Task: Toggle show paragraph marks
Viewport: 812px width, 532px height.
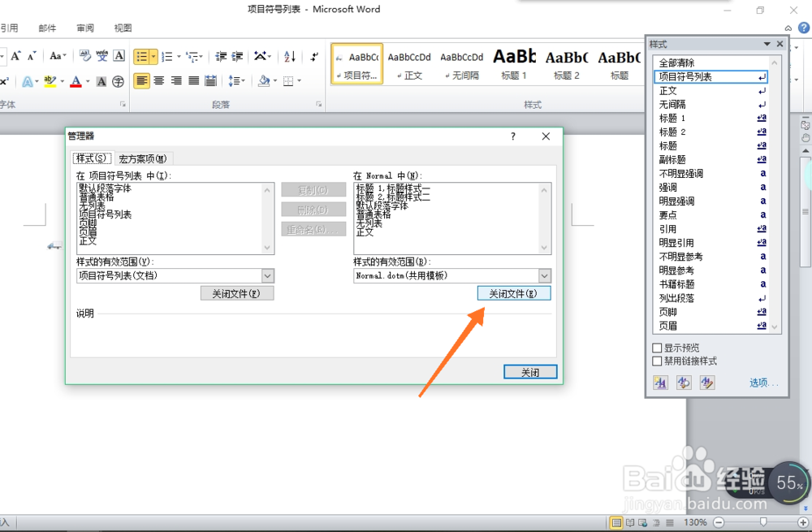Action: click(314, 57)
